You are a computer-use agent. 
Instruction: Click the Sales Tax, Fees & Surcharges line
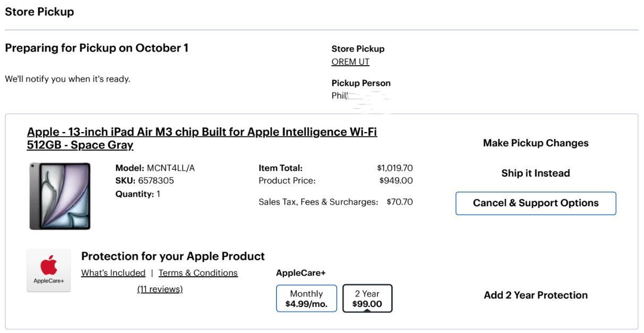[336, 201]
